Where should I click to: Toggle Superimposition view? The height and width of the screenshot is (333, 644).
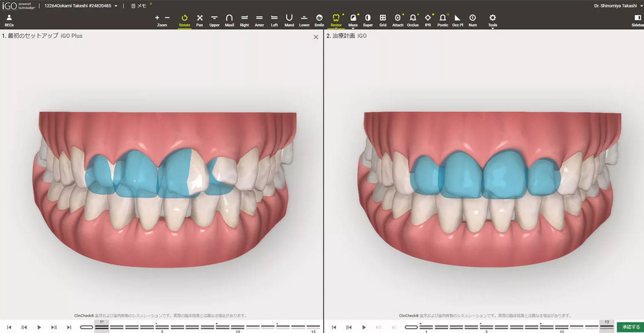(368, 20)
